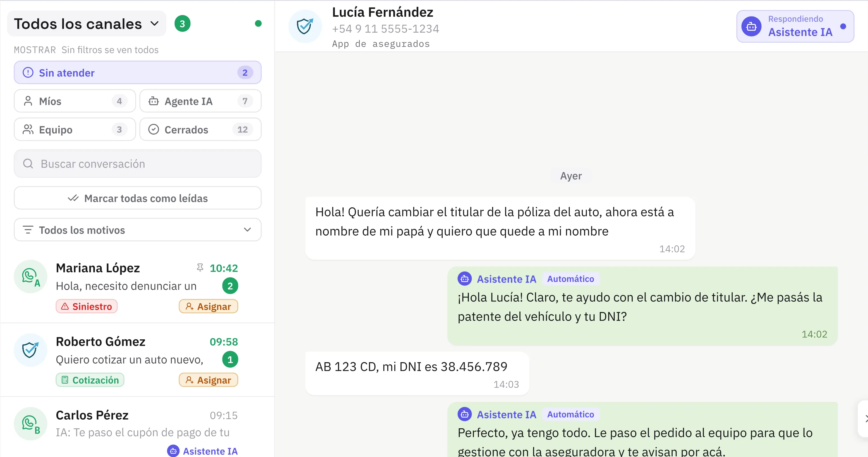Click phone number +54 9 11 5555-1234
The image size is (868, 457).
click(385, 29)
